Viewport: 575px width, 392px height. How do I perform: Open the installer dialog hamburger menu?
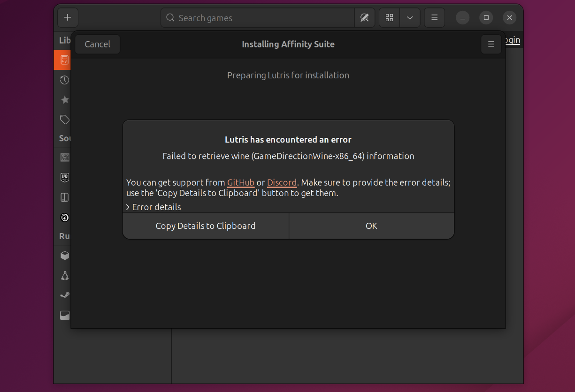[x=491, y=44]
